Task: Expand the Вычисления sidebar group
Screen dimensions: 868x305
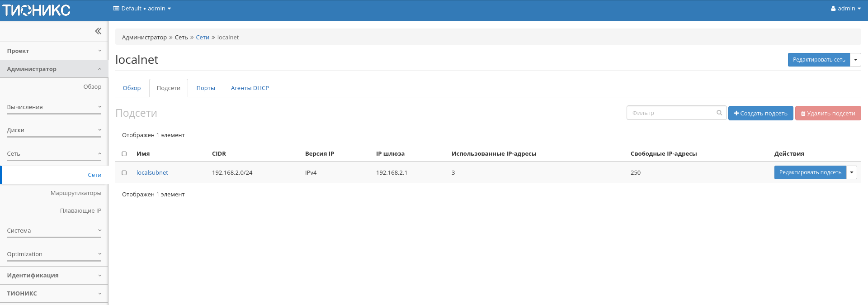Action: 54,107
